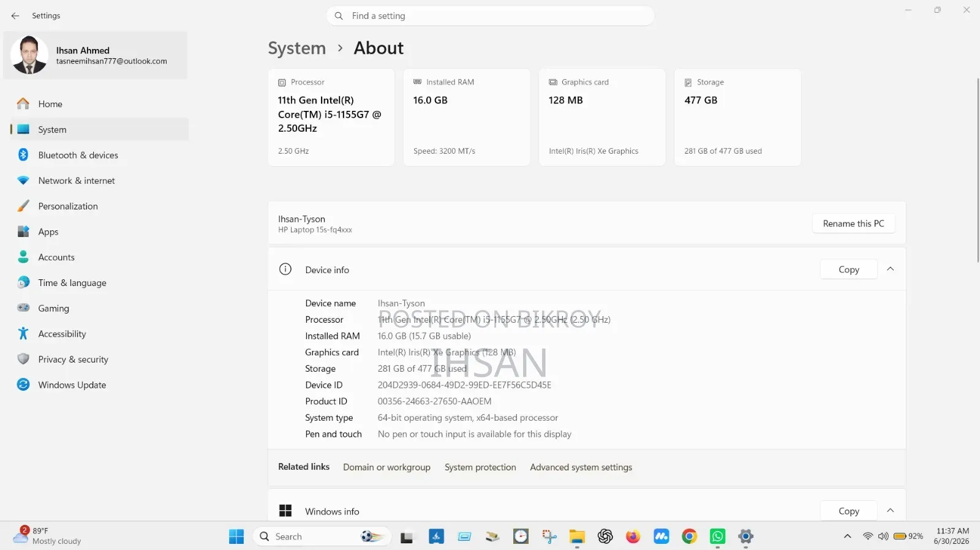
Task: Open weather widget showing 89°F
Action: [x=48, y=536]
